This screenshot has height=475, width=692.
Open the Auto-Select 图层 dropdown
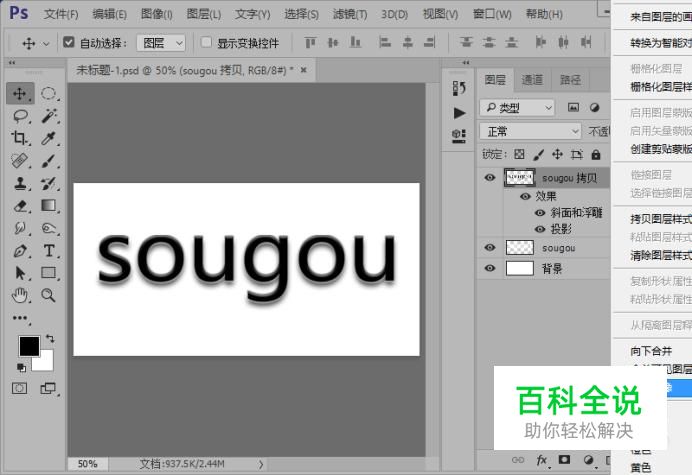click(161, 43)
